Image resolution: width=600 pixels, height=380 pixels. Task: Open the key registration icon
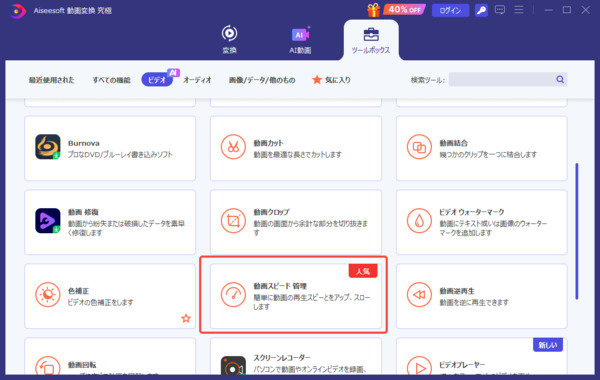coord(481,10)
